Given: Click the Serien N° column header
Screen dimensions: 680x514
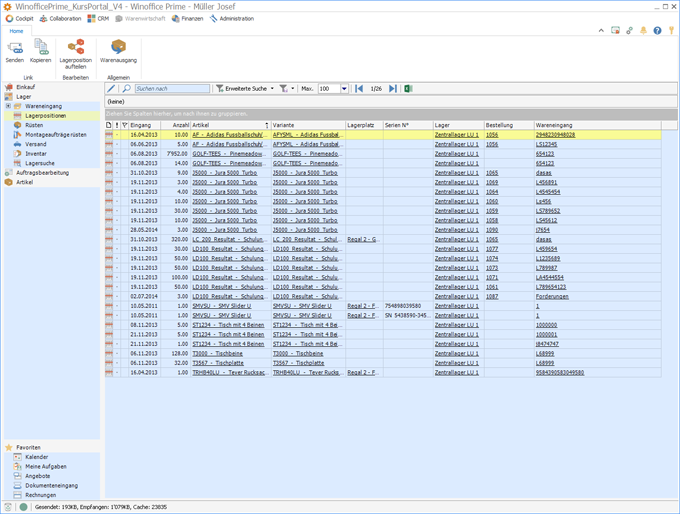Looking at the screenshot, I should pos(408,125).
